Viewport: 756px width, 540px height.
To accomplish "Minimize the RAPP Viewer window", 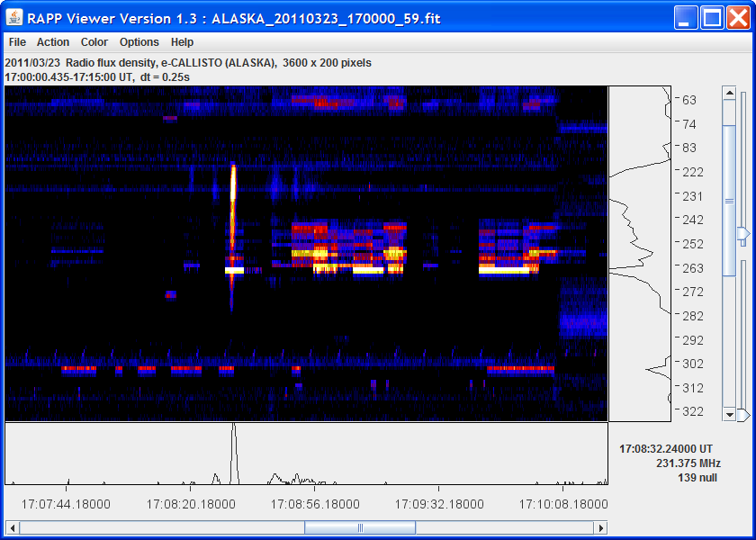I will 686,18.
